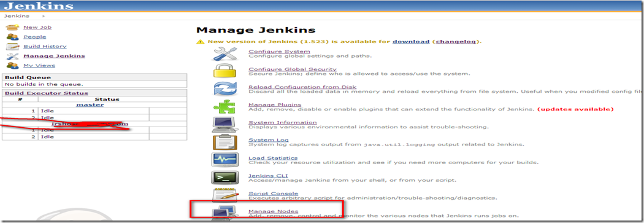Open Load Statistics link
The image size is (644, 223).
pyautogui.click(x=273, y=158)
